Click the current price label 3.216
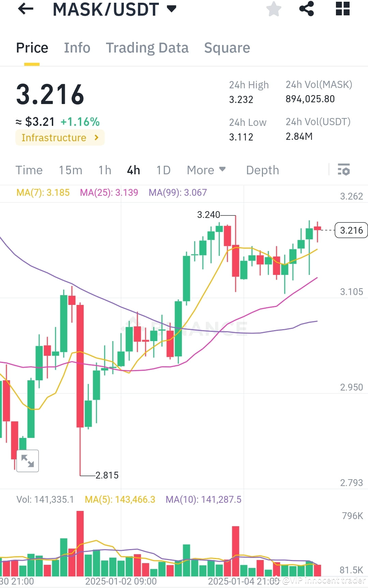The width and height of the screenshot is (368, 588). [351, 230]
